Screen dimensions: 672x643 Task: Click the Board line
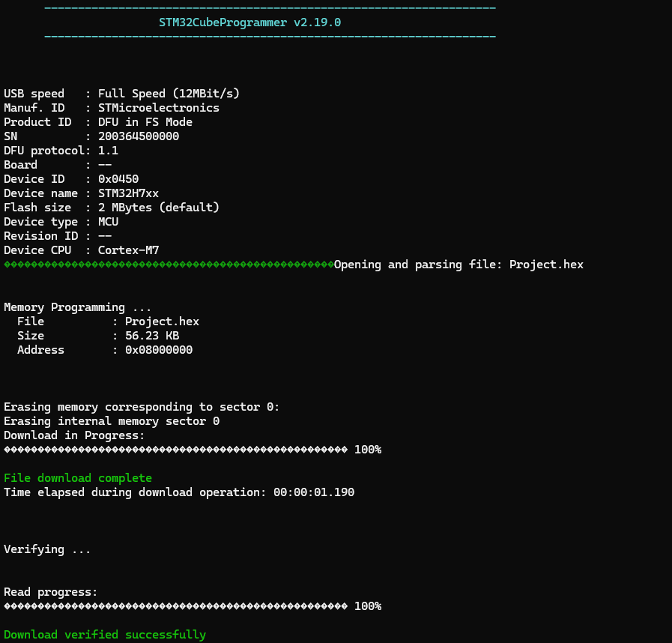click(x=58, y=165)
